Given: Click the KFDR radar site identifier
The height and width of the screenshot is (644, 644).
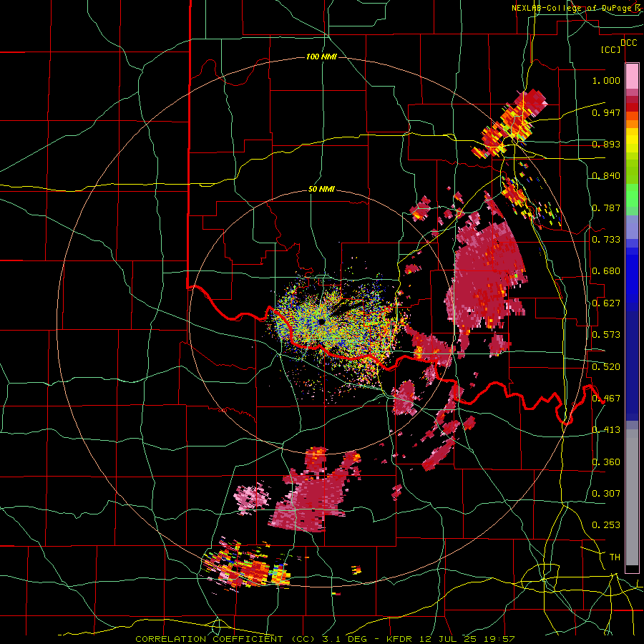Looking at the screenshot, I should coord(399,639).
